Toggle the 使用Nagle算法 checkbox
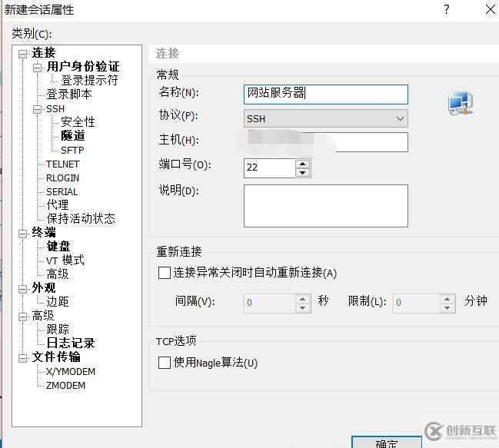 tap(165, 363)
